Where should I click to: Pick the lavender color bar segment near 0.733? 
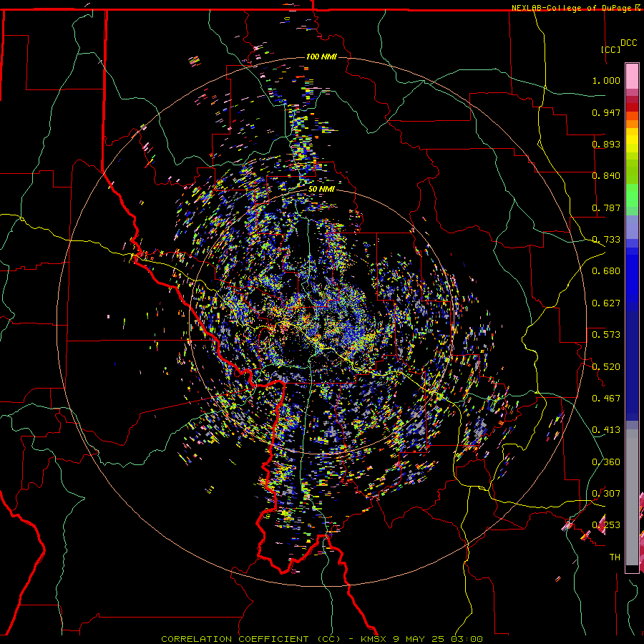[x=632, y=227]
